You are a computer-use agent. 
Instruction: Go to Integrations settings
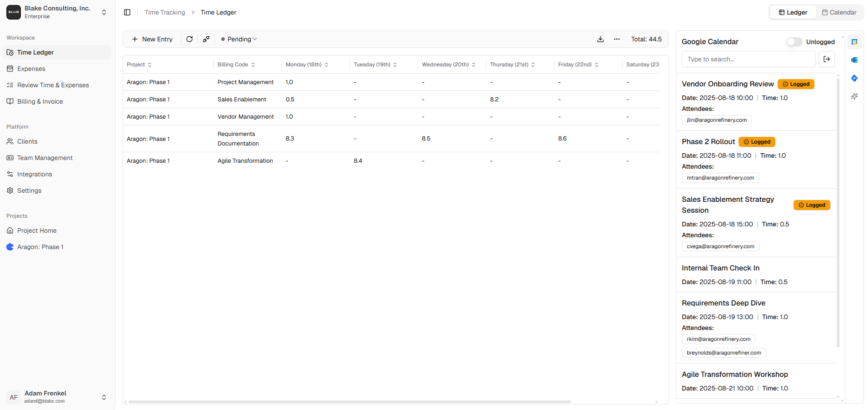pyautogui.click(x=57, y=174)
